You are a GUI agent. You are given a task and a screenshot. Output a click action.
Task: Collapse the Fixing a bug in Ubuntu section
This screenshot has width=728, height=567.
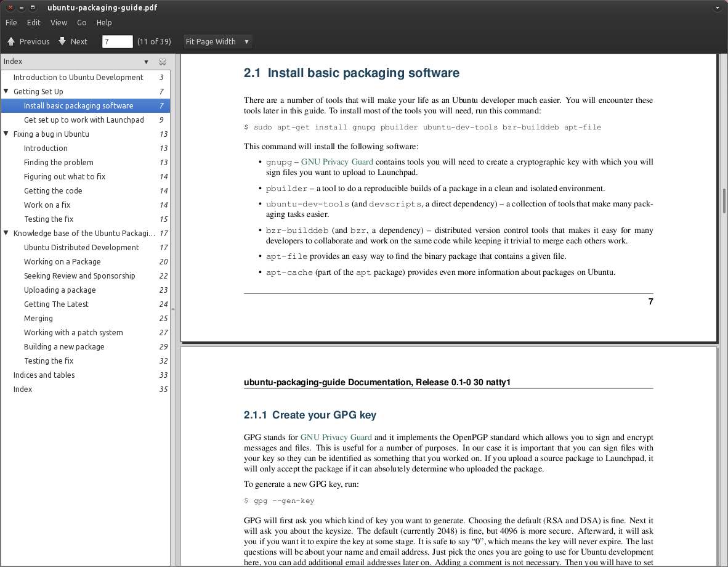pyautogui.click(x=6, y=133)
